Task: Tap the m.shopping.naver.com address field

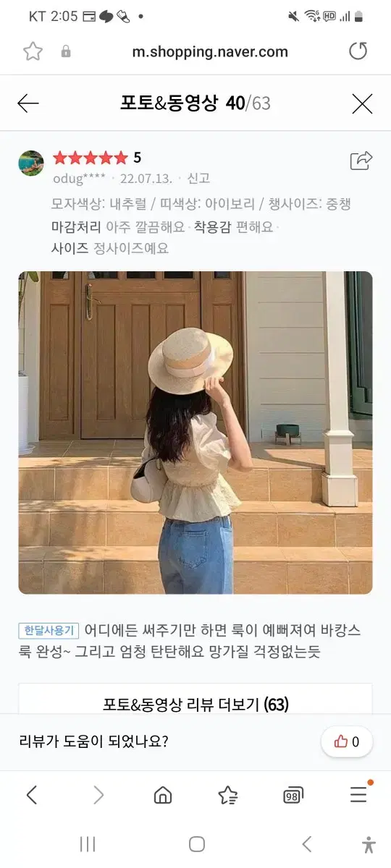Action: coord(210,51)
